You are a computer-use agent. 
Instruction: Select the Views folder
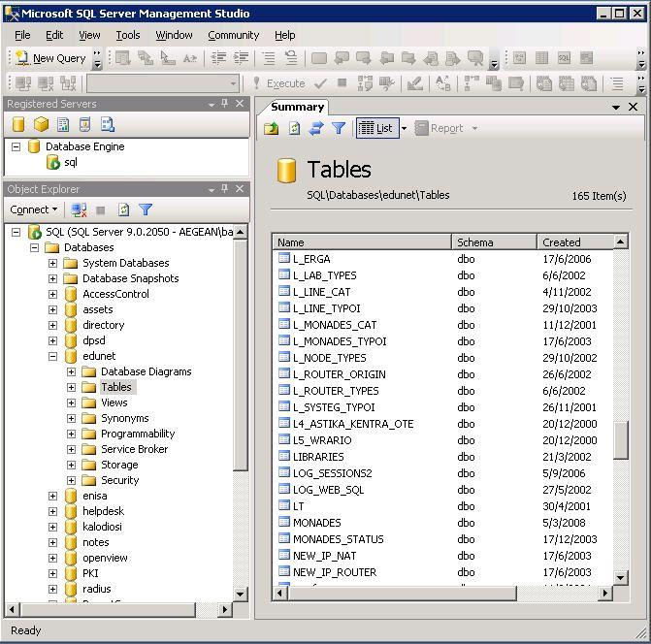point(114,402)
